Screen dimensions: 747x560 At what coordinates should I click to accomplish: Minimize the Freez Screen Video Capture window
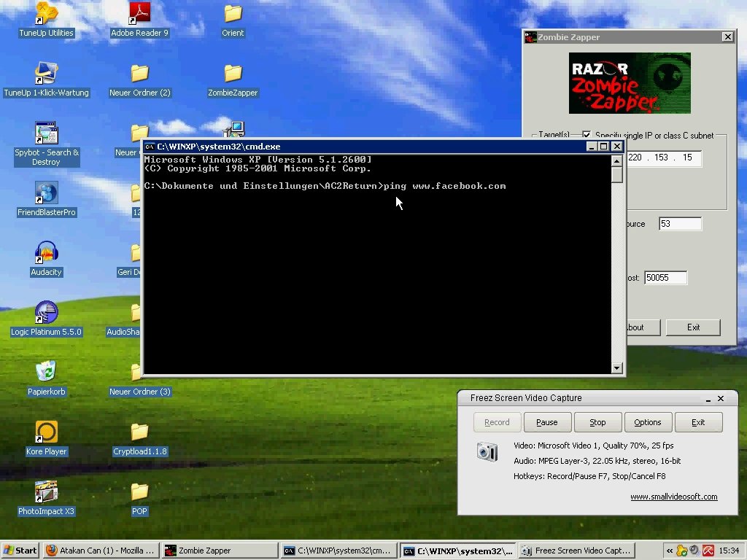point(708,399)
